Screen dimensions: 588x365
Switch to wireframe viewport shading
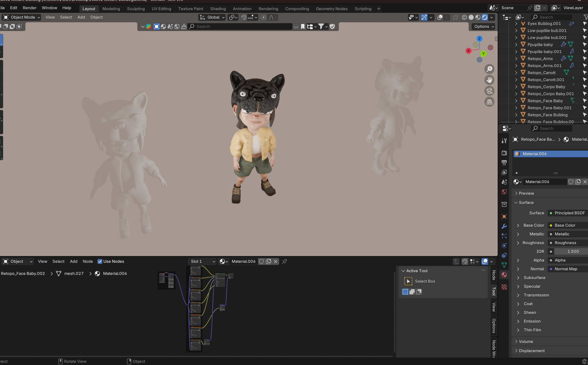(x=464, y=17)
